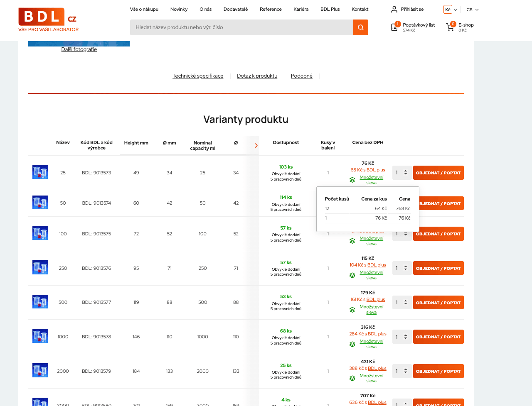Open the Kariéra menu item

point(301,9)
